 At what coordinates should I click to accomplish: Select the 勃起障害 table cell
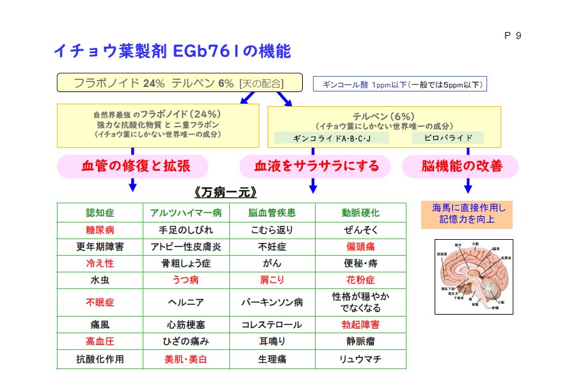point(360,325)
